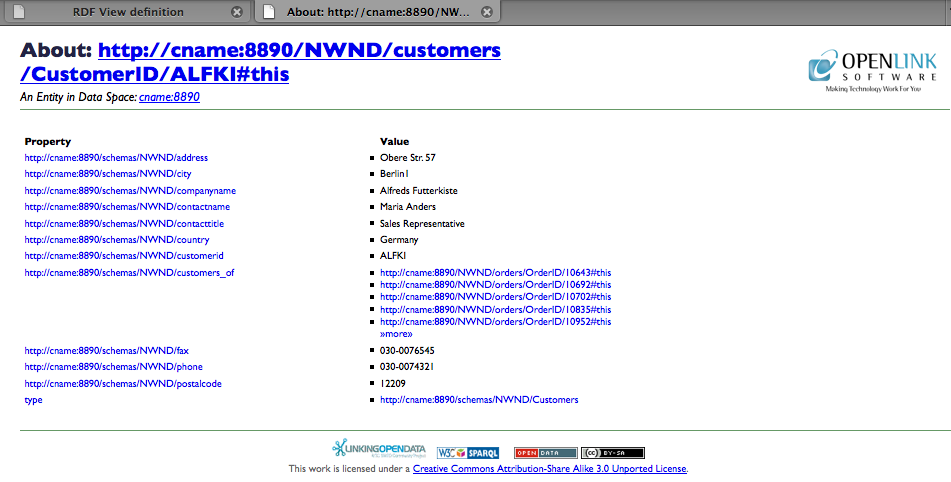Click the Creative Commons BY-SA badge
The height and width of the screenshot is (482, 951).
point(612,453)
